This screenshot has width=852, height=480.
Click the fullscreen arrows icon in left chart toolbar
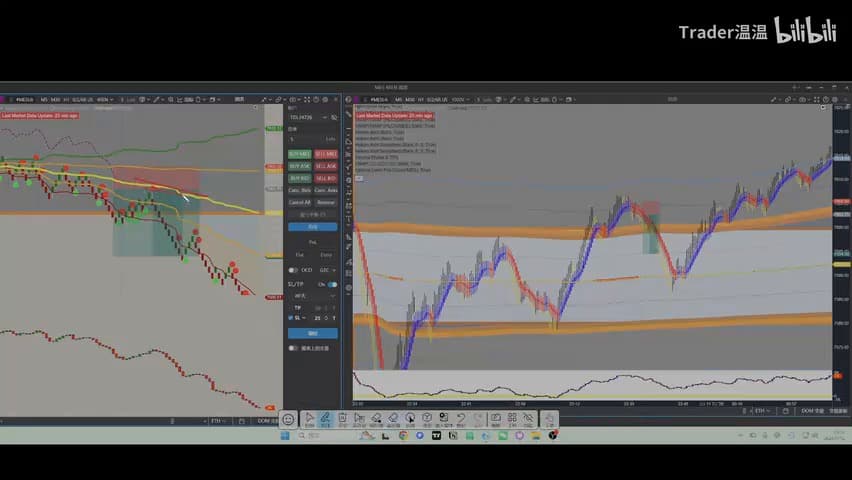coord(307,99)
